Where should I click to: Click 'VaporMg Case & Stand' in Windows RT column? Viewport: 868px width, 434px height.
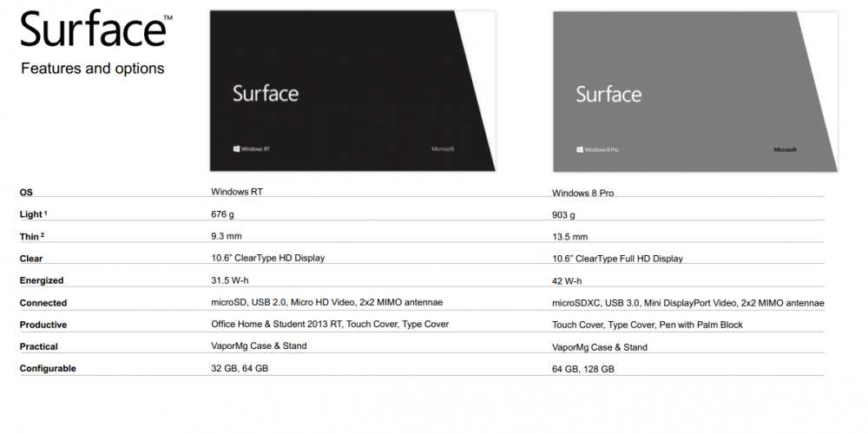pyautogui.click(x=259, y=346)
